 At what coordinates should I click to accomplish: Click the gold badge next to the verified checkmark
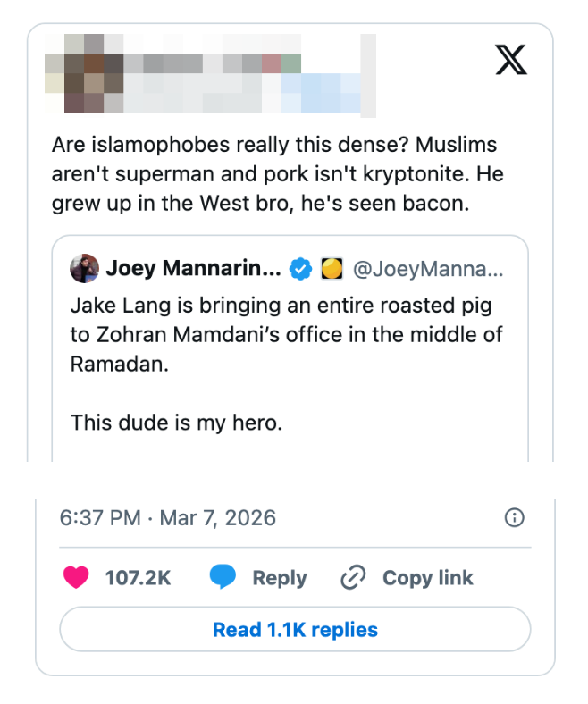tap(331, 268)
